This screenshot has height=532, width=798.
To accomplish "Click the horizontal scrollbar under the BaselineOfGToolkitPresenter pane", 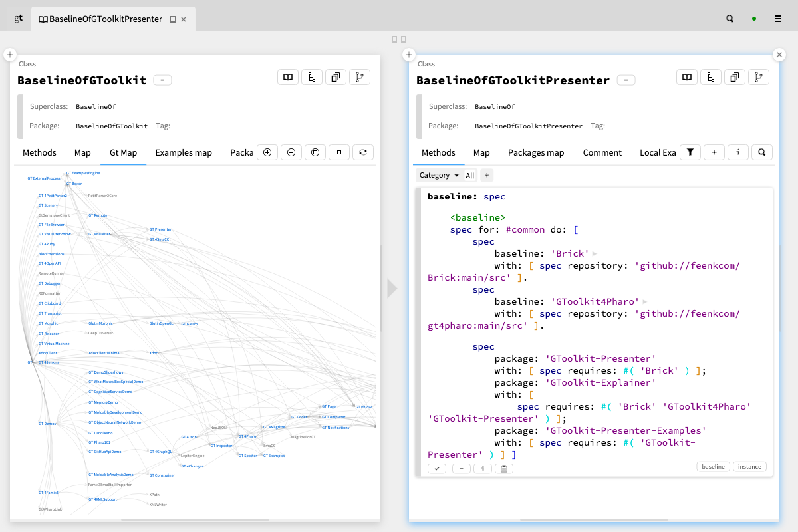I will pyautogui.click(x=594, y=519).
